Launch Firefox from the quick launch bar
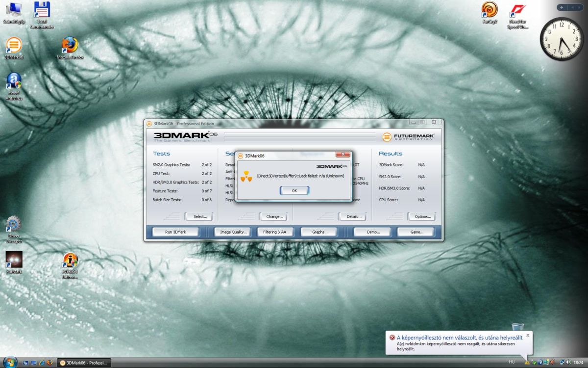The image size is (588, 368). (x=50, y=363)
